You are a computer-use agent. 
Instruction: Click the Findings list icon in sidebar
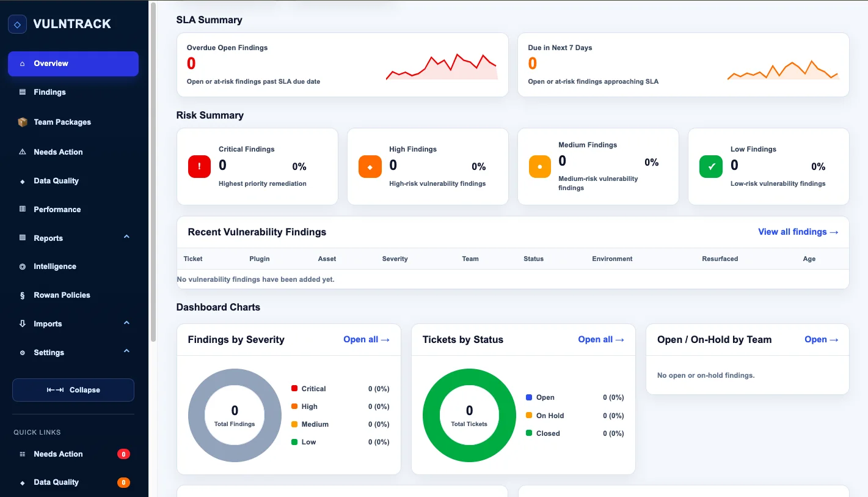point(23,92)
